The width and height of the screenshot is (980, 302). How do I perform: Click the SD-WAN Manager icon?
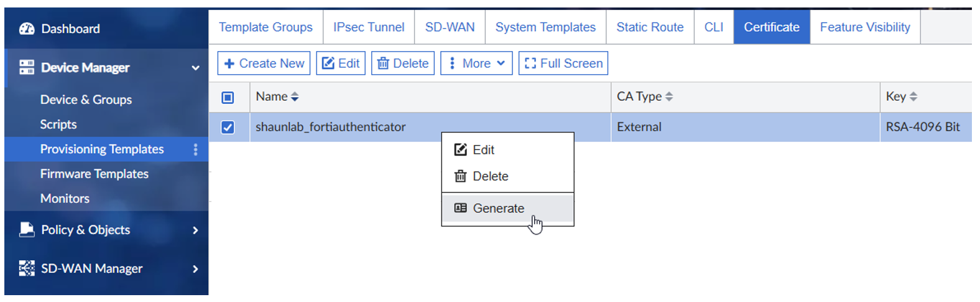27,268
